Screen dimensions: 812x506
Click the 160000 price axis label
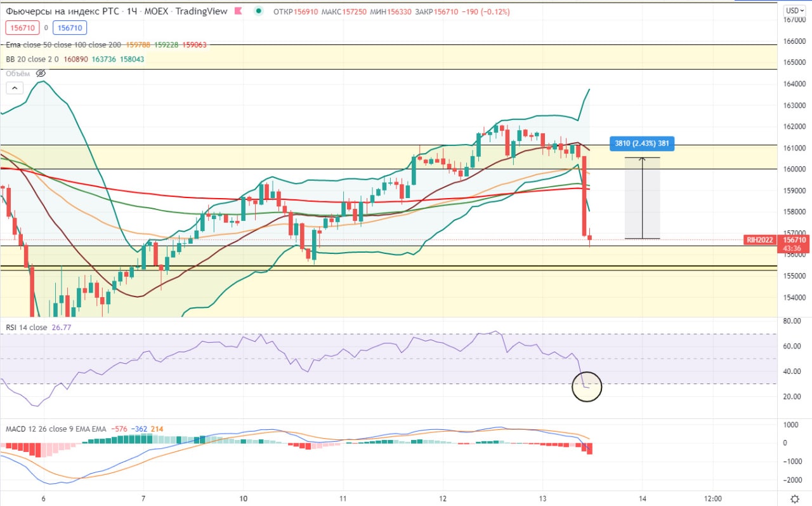coord(795,169)
